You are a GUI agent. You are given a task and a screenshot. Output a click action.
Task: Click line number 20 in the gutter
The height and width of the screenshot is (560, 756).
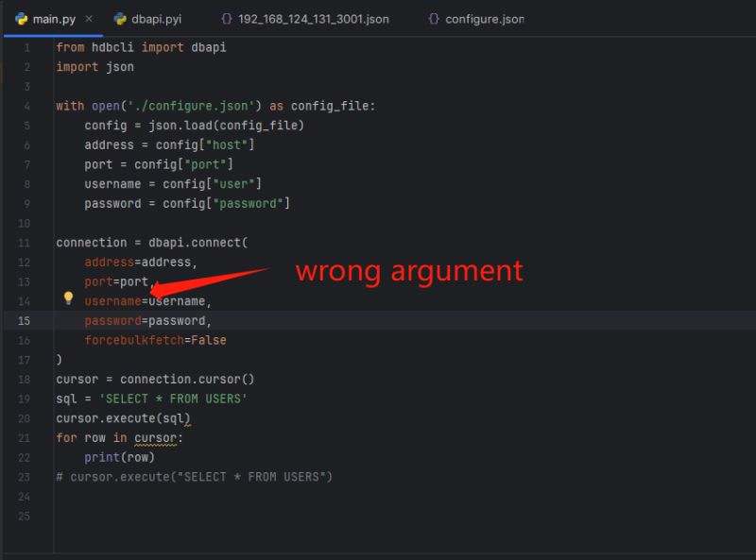(24, 418)
